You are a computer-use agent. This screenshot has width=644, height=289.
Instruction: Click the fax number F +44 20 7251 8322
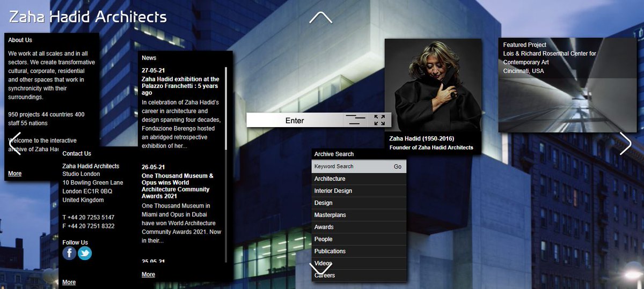point(89,226)
